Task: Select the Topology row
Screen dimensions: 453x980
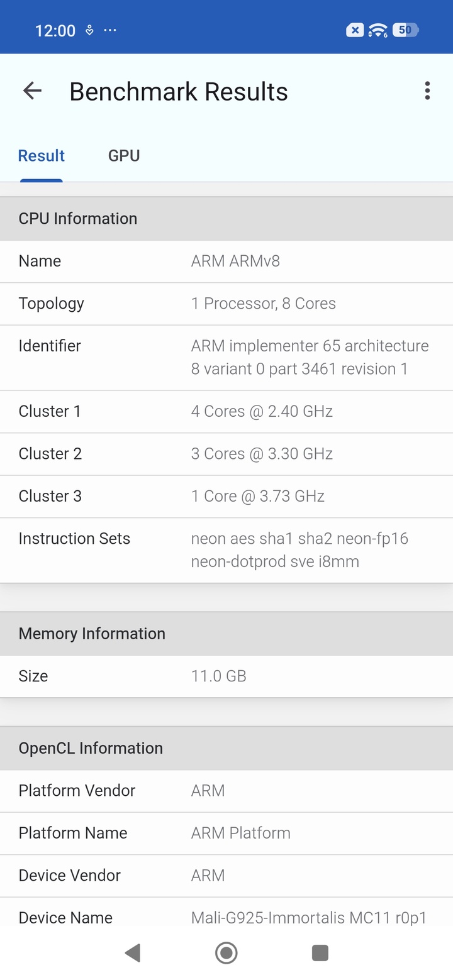Action: click(226, 304)
